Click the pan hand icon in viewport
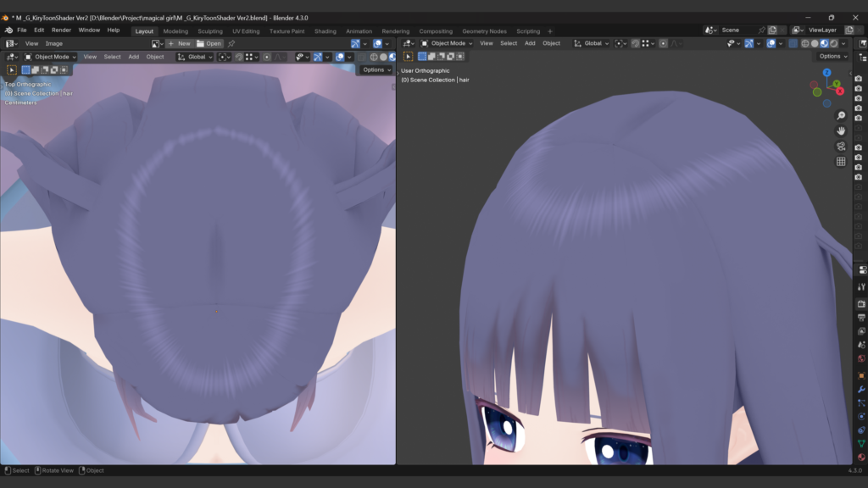The image size is (868, 488). coord(841,130)
